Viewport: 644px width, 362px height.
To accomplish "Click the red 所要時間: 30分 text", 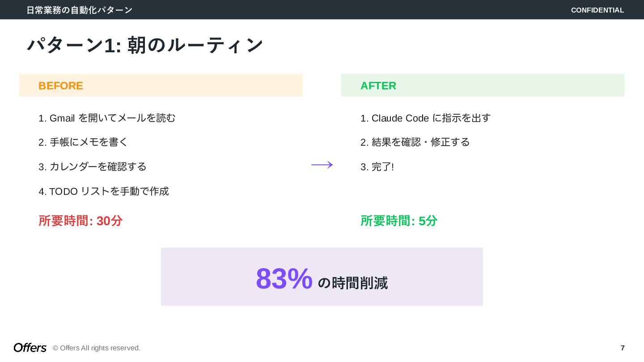I will pyautogui.click(x=80, y=221).
